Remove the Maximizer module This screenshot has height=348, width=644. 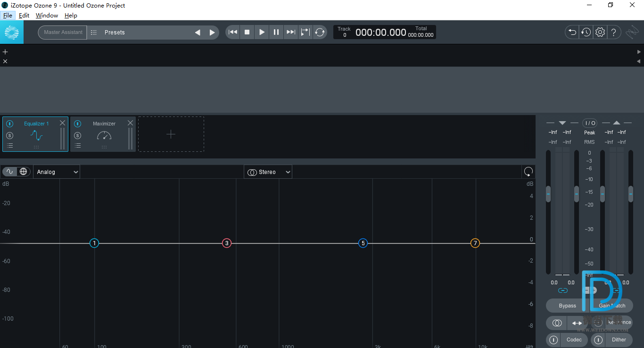(x=130, y=123)
